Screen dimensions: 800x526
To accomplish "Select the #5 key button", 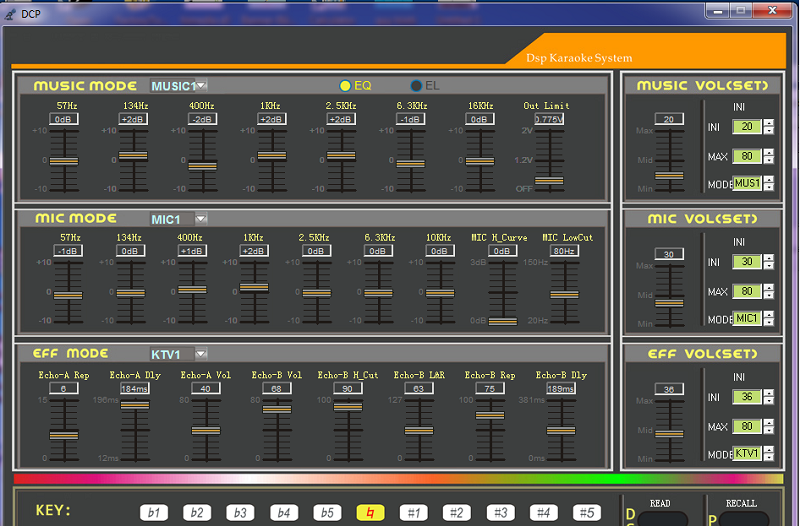I will coord(587,512).
